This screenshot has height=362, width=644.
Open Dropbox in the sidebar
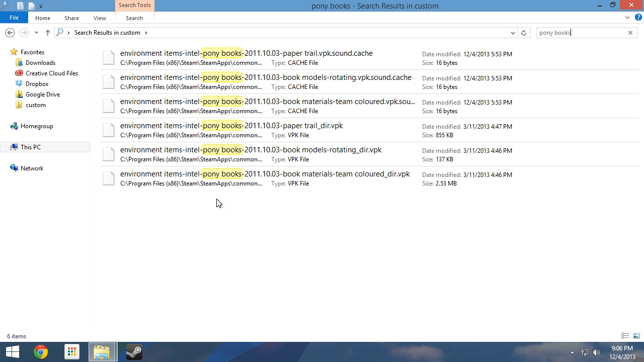(37, 84)
